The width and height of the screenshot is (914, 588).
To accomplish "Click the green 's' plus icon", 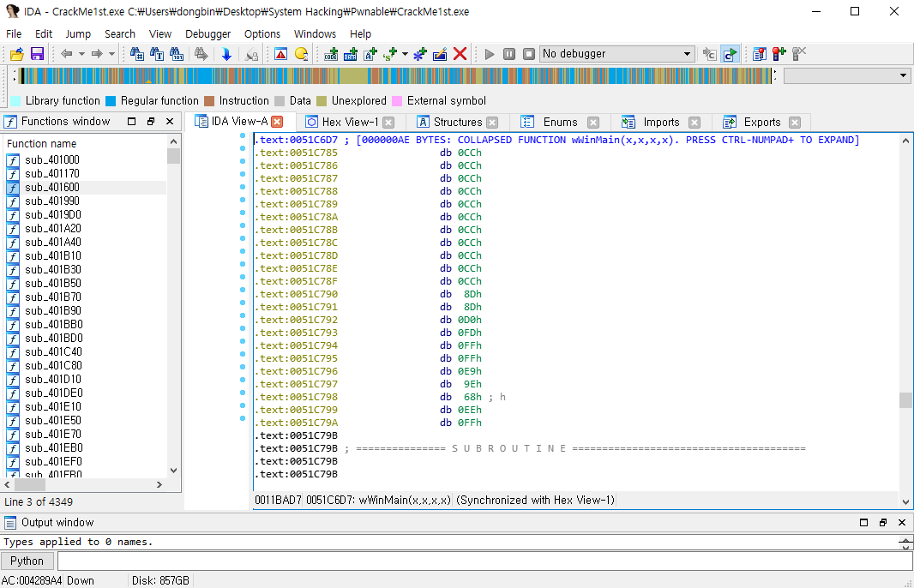I will (390, 54).
